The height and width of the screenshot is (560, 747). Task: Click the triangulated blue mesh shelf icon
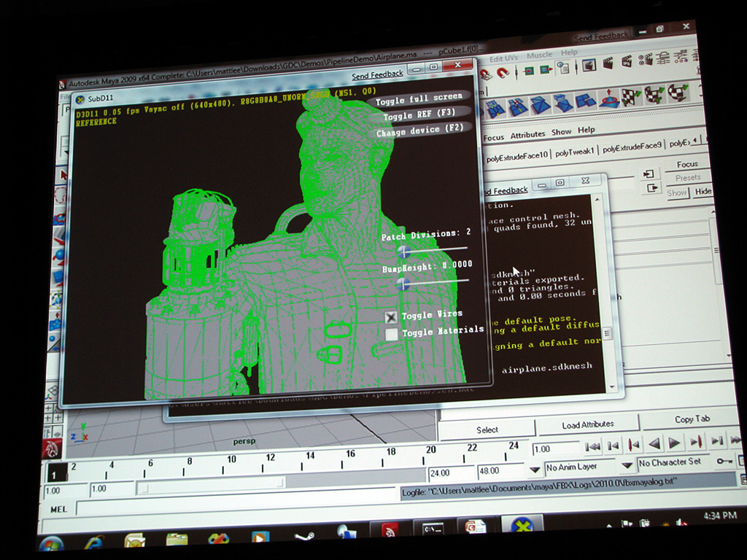click(x=541, y=105)
